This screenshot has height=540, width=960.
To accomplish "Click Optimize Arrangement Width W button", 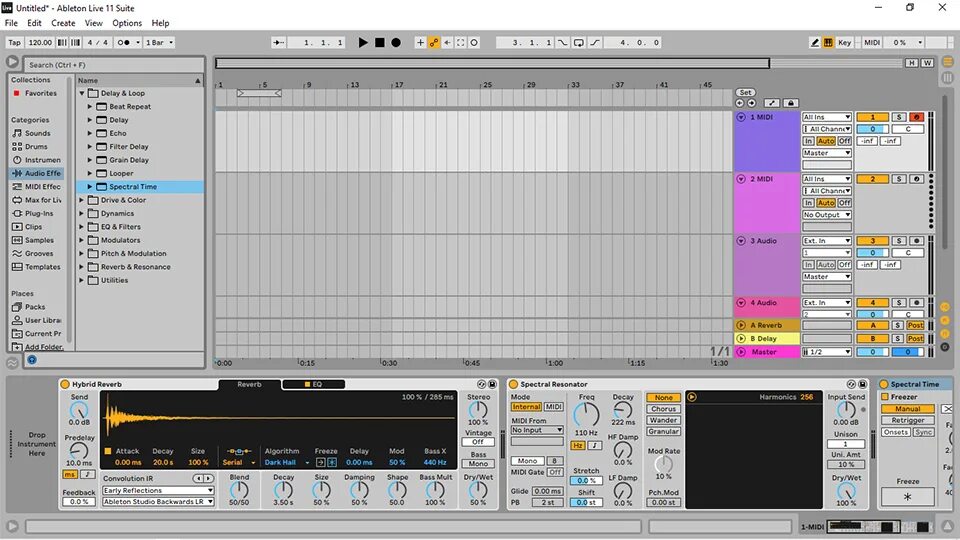I will 927,63.
